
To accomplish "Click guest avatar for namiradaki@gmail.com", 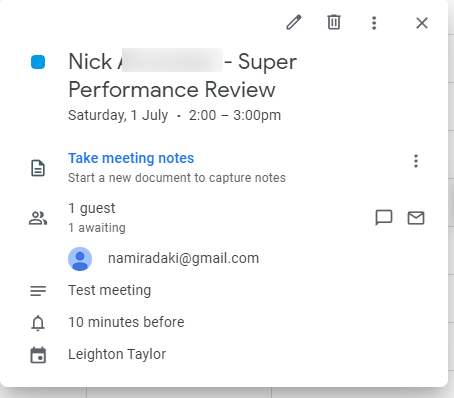I will coord(80,259).
